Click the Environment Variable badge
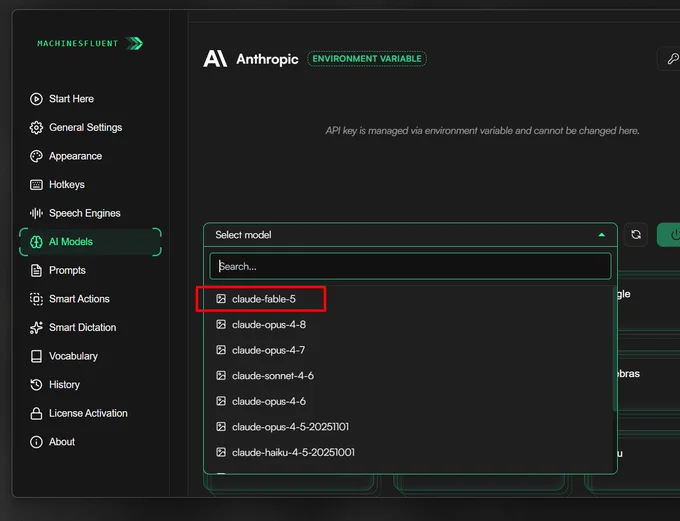Screen dimensions: 680x521 pos(367,59)
